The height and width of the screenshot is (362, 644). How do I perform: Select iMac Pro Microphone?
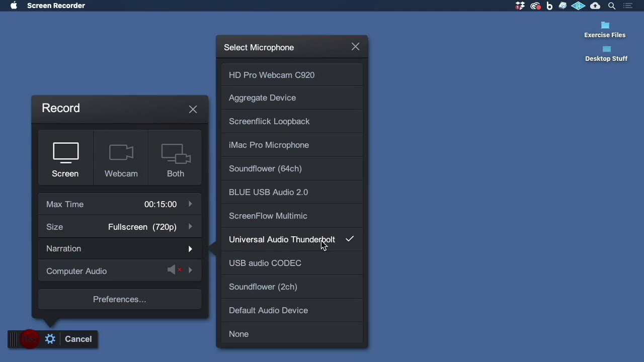click(292, 145)
